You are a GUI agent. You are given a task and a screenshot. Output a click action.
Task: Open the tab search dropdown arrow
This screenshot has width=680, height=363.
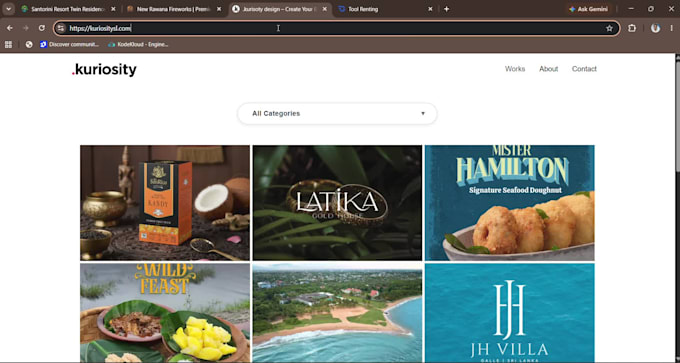pyautogui.click(x=8, y=9)
